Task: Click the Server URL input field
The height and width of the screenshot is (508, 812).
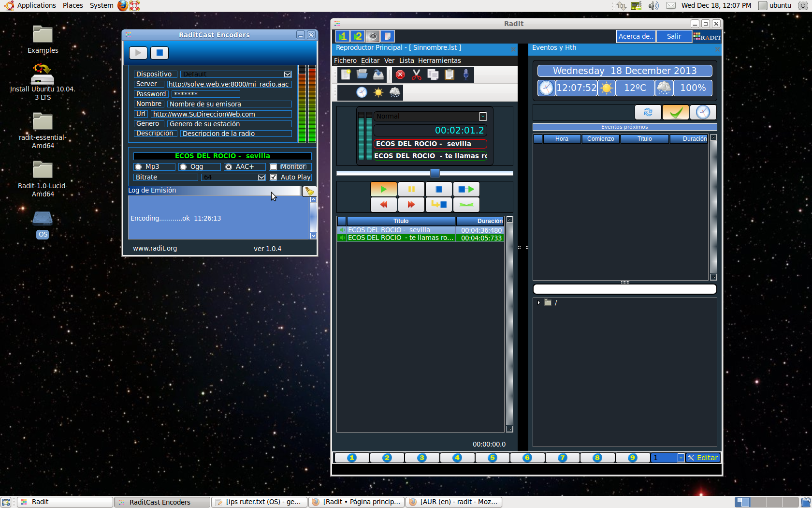Action: [229, 84]
